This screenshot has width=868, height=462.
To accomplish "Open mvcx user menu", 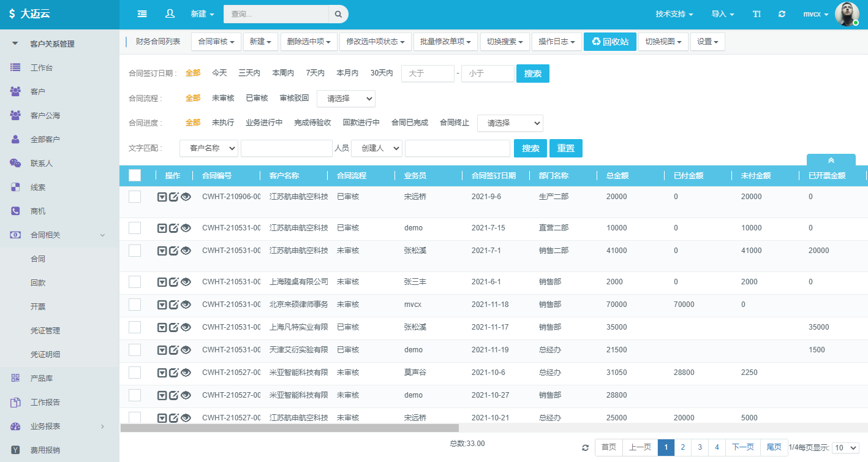I will pyautogui.click(x=815, y=14).
